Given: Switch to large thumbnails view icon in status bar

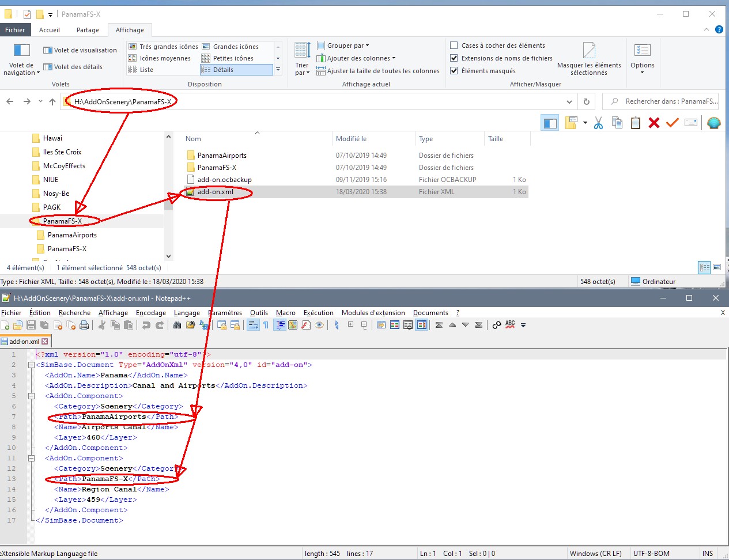Looking at the screenshot, I should coord(717,267).
